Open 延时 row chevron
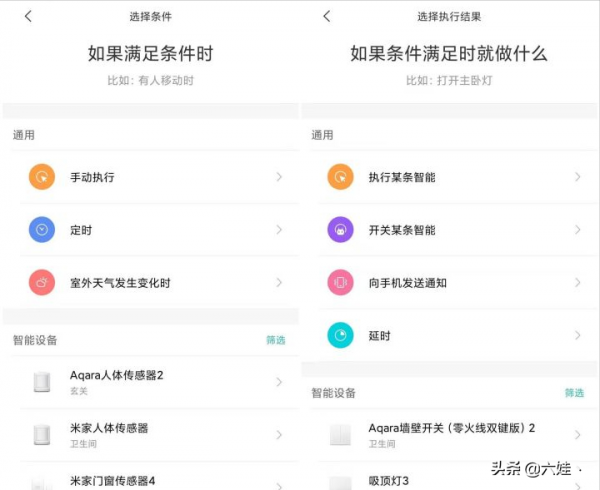The height and width of the screenshot is (490, 600). 577,335
